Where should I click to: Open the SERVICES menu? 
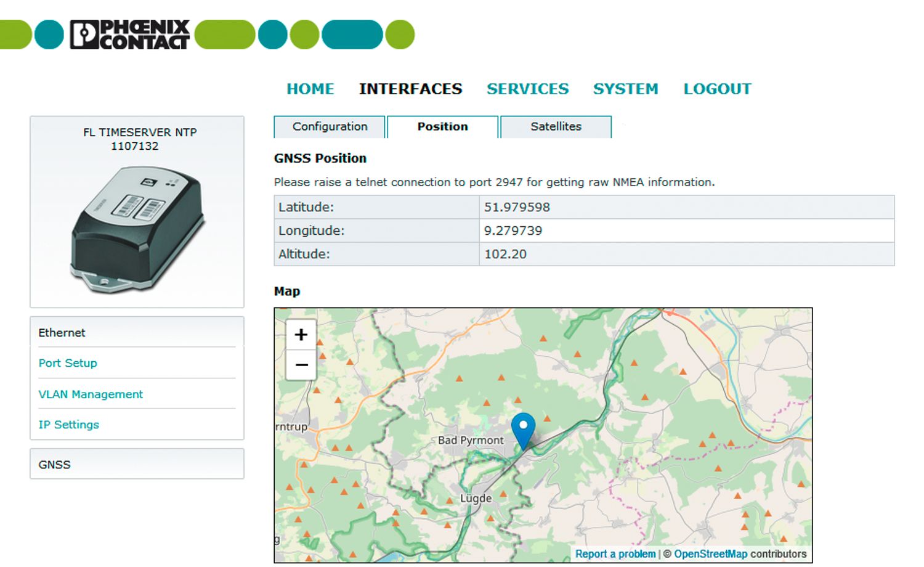pos(527,89)
